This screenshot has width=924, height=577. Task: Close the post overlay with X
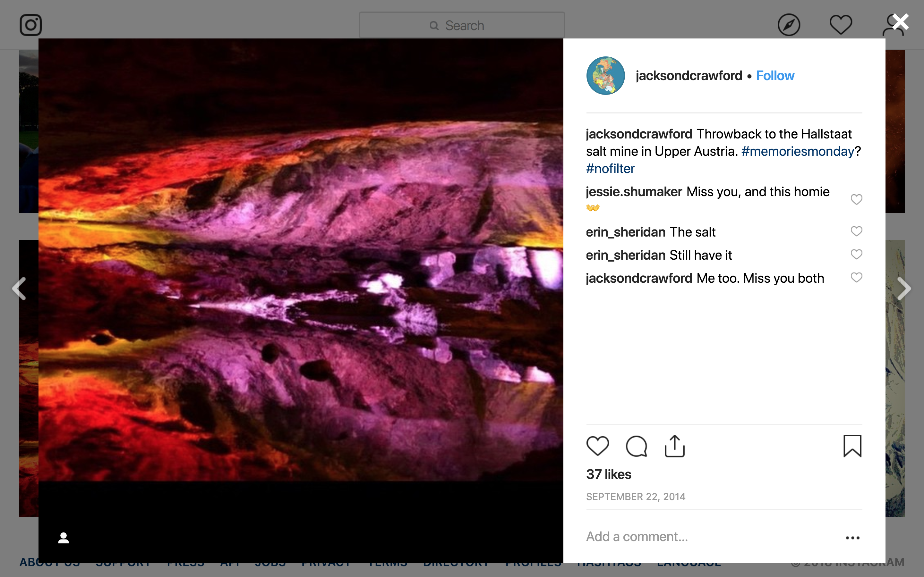pyautogui.click(x=900, y=22)
